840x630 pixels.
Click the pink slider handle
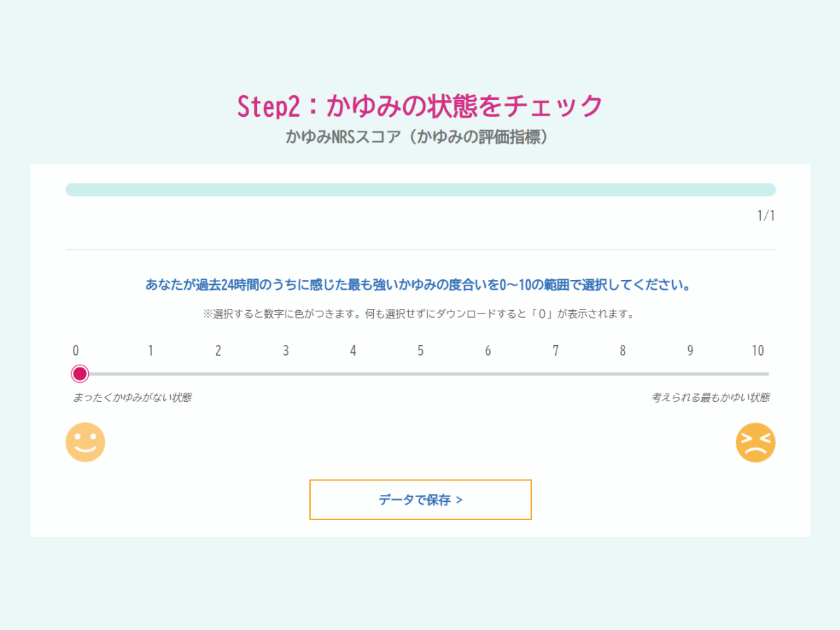[80, 373]
